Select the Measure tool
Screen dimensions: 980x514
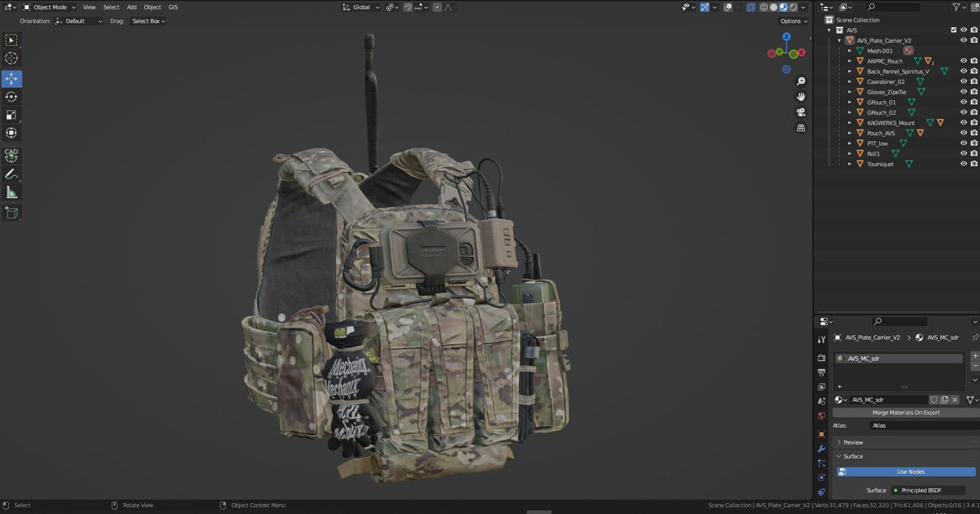[11, 192]
